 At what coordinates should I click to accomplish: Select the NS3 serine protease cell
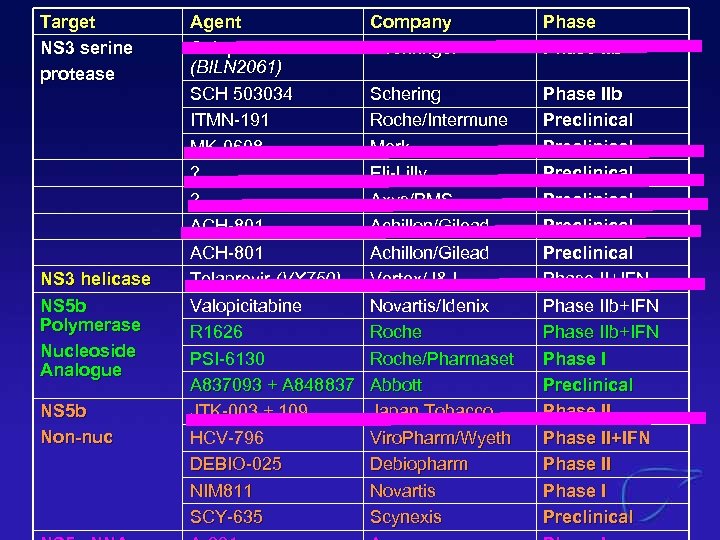[x=86, y=61]
